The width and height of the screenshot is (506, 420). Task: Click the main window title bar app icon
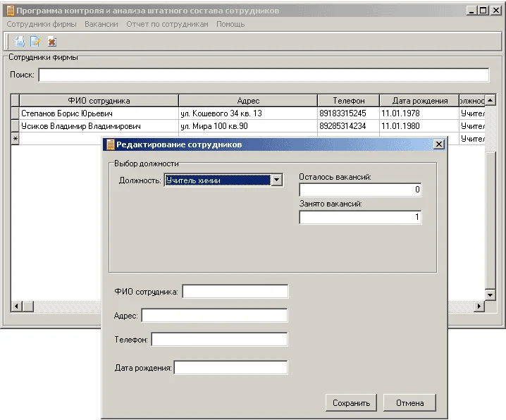[9, 11]
